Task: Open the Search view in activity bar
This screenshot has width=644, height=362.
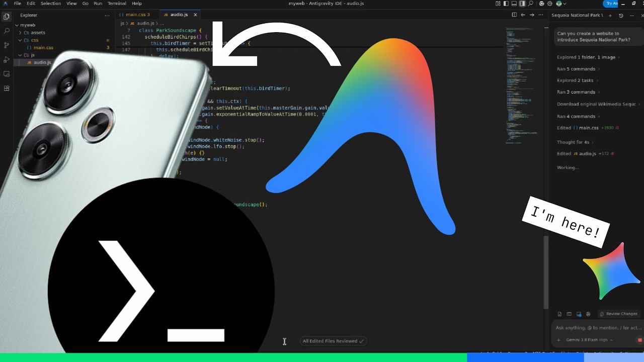Action: pos(7,31)
